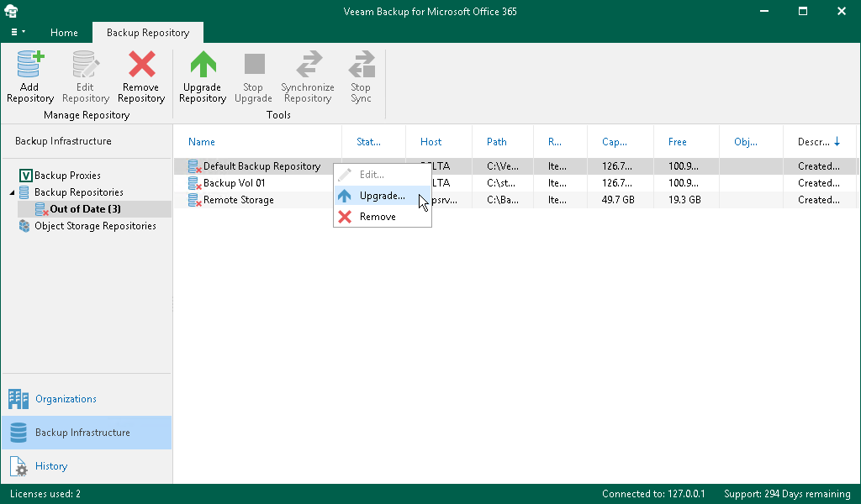The width and height of the screenshot is (861, 504).
Task: Click the R... retention column header
Action: click(555, 141)
